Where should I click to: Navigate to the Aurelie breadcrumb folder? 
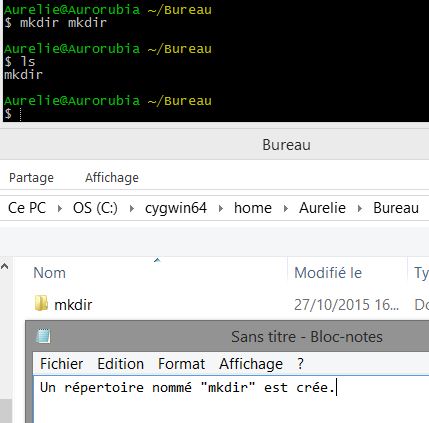coord(322,208)
